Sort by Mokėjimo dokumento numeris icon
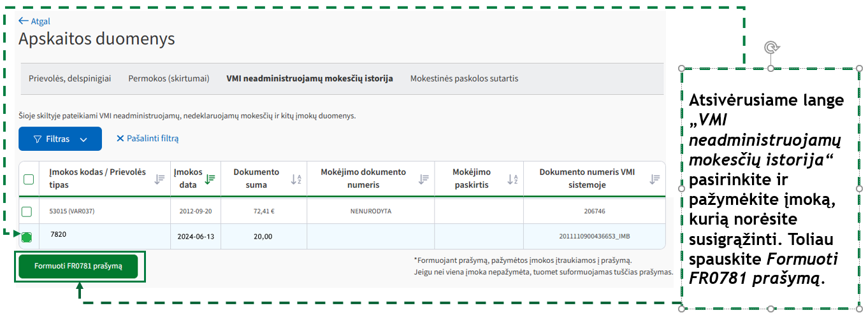The height and width of the screenshot is (315, 868). 424,179
